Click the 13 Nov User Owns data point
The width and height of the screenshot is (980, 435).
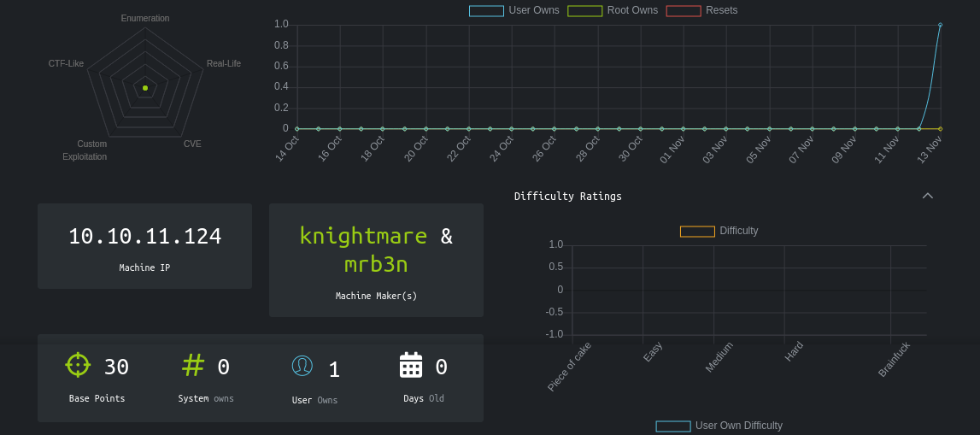click(940, 25)
